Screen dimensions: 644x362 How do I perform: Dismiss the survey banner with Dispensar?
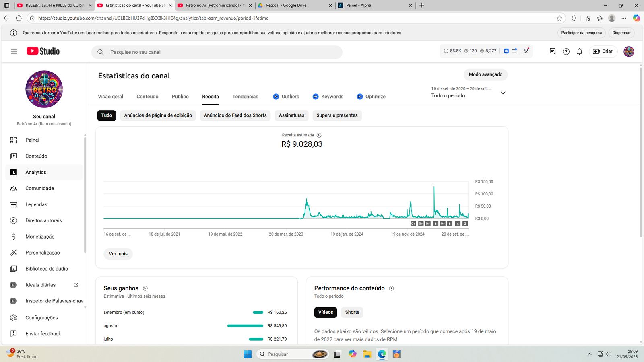[621, 33]
